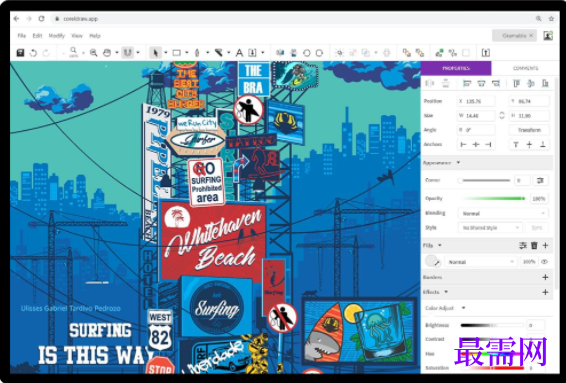Open the No Shared Style dropdown
566x383 pixels.
490,228
